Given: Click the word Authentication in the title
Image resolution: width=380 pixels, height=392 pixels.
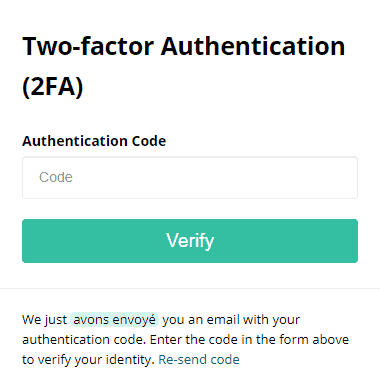Looking at the screenshot, I should tap(253, 46).
